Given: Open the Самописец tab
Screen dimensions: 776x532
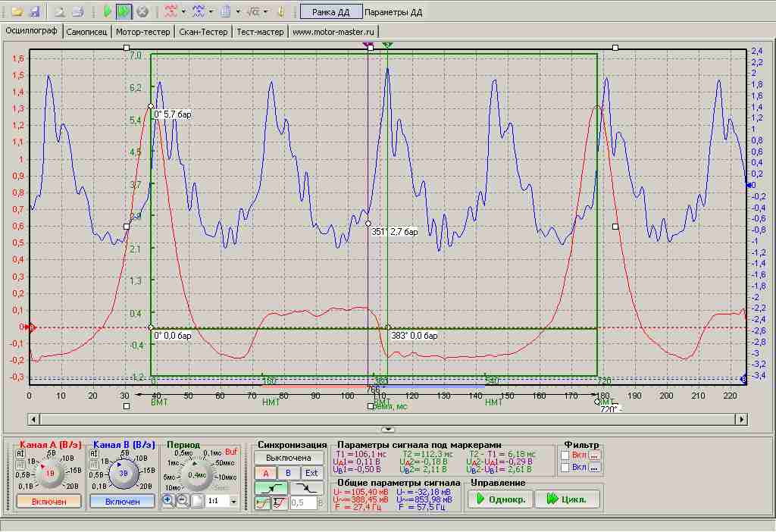Looking at the screenshot, I should click(x=88, y=32).
